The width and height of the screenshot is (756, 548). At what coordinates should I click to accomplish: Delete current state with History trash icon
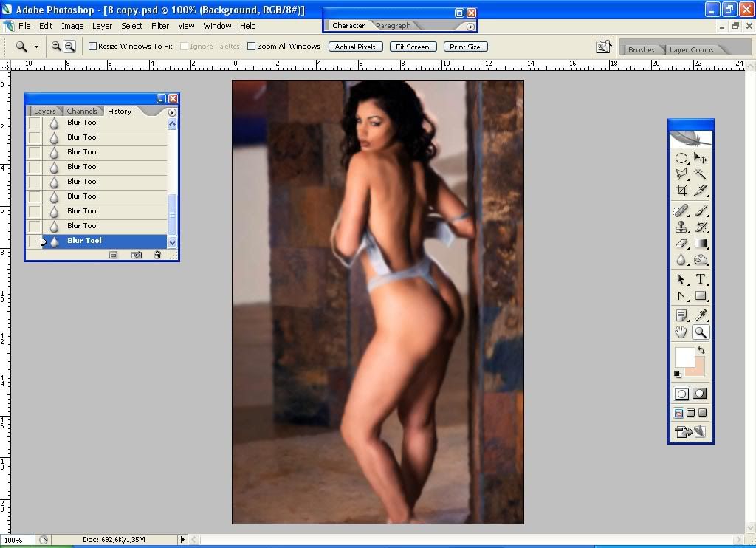coord(157,255)
